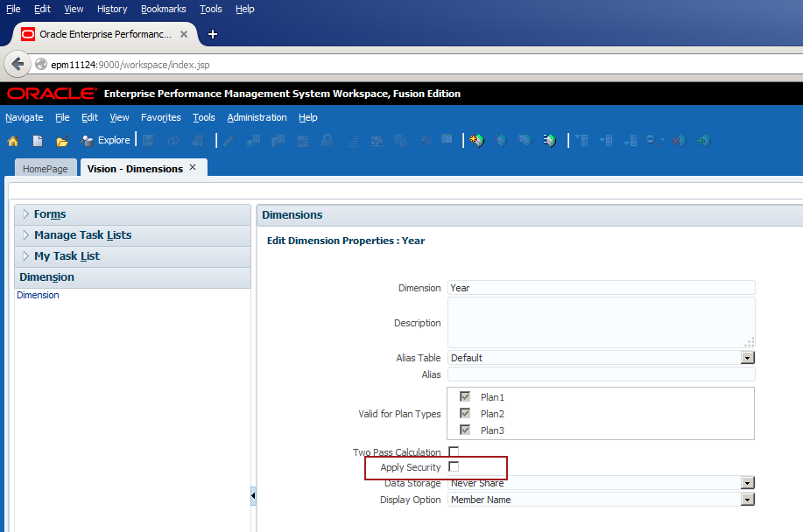Open the Explore toolbar button

(105, 140)
